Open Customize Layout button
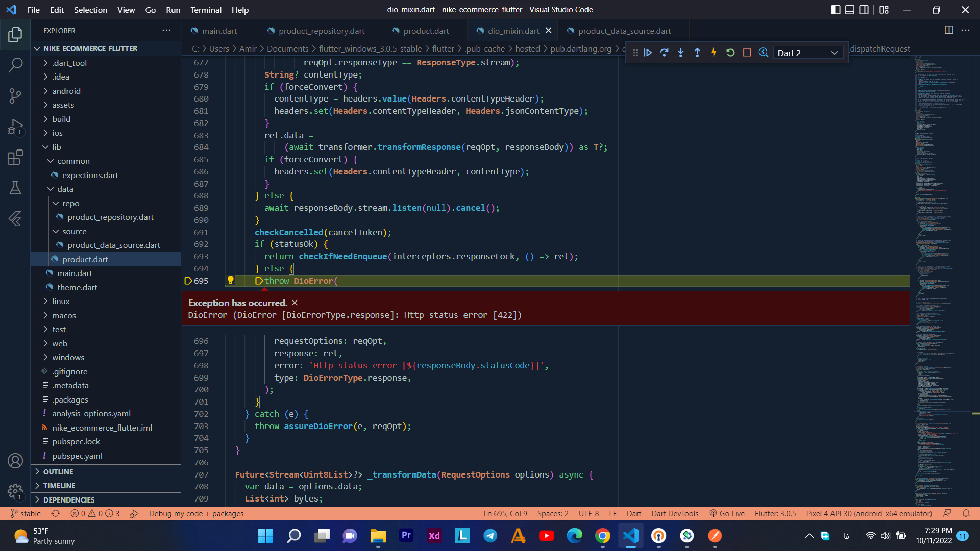 pos(884,10)
